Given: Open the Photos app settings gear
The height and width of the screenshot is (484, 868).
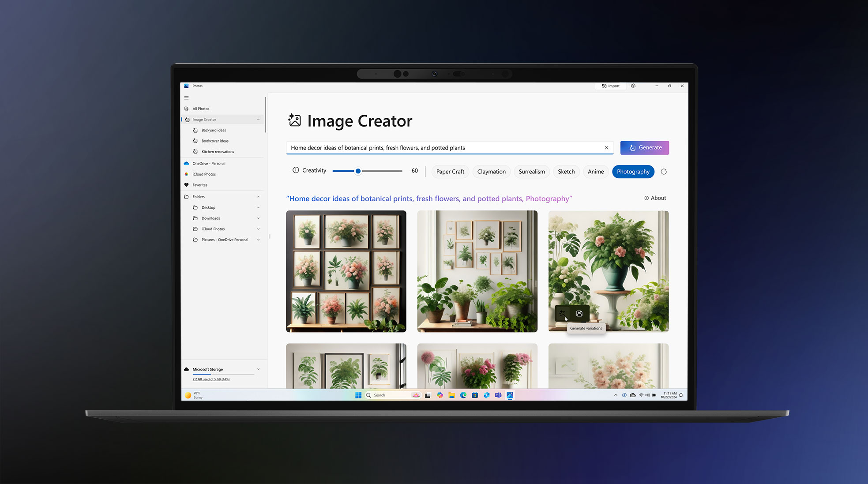Looking at the screenshot, I should [x=633, y=86].
